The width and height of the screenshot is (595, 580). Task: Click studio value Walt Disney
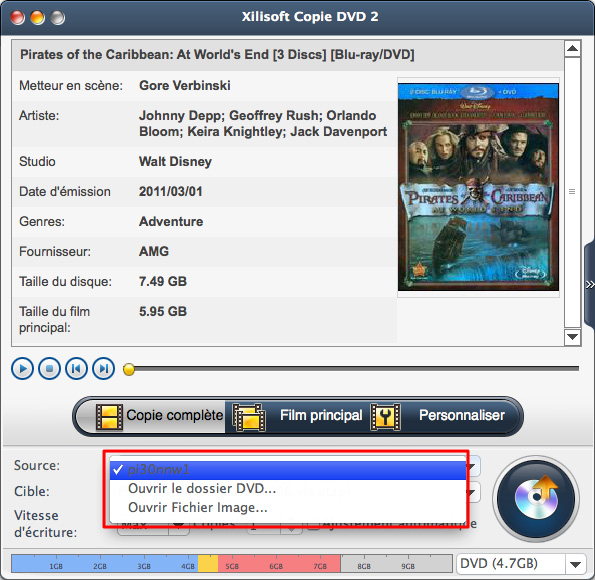175,162
